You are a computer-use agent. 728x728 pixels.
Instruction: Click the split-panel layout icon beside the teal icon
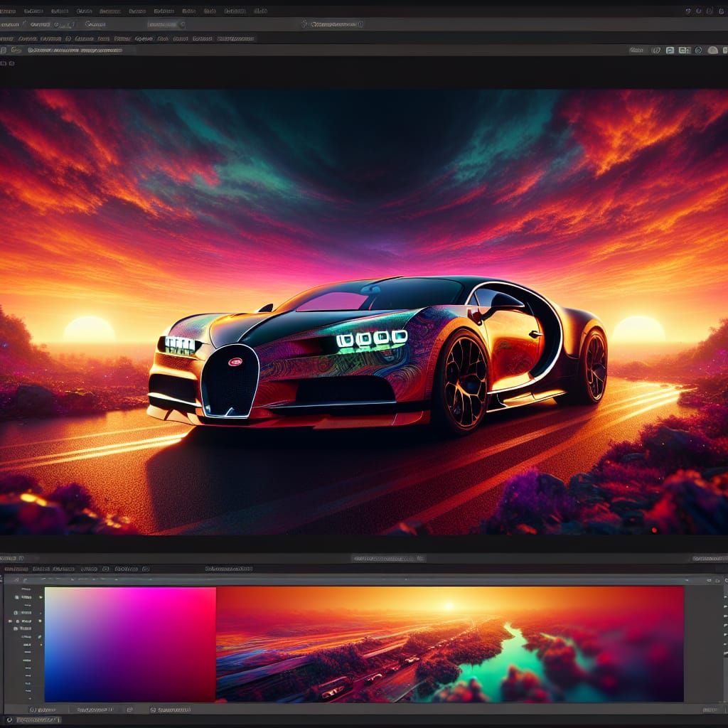point(685,50)
